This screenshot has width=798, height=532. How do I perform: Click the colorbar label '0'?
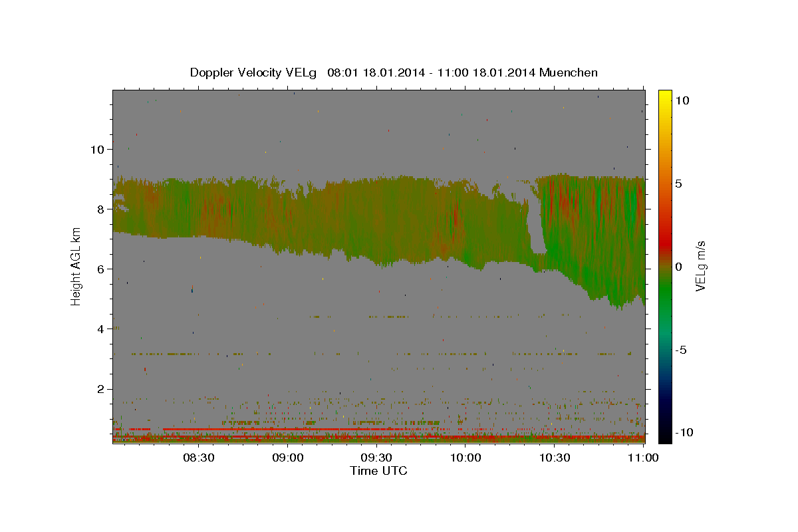pos(678,267)
